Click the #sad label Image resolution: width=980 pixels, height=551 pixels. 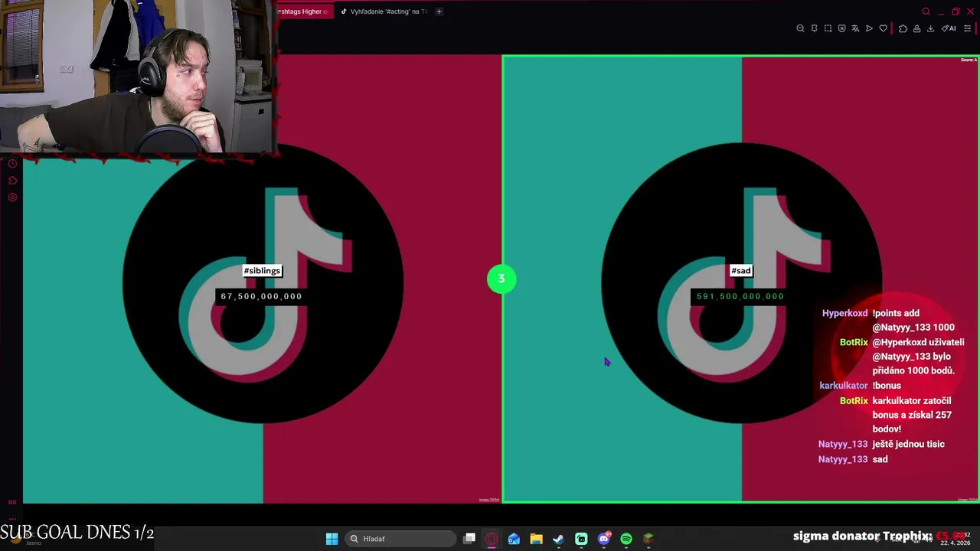(740, 271)
